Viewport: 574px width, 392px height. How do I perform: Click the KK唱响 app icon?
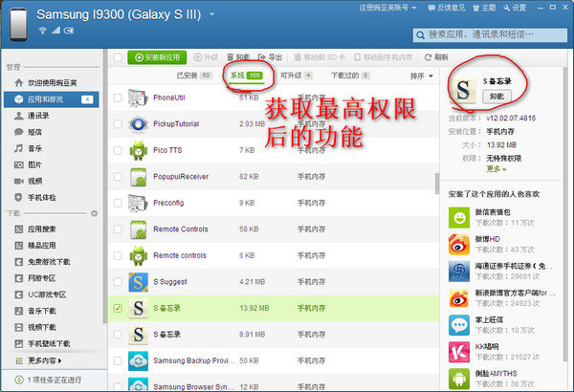459,352
